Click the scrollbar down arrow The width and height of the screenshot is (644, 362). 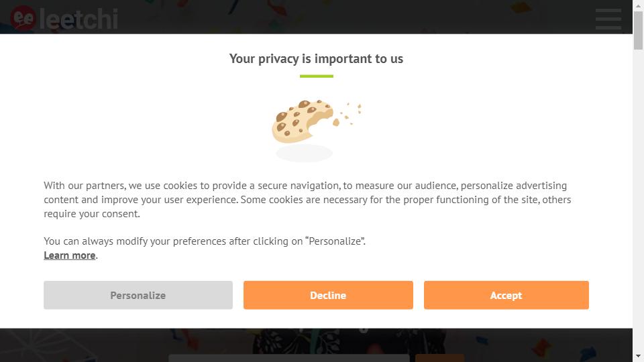[x=638, y=357]
